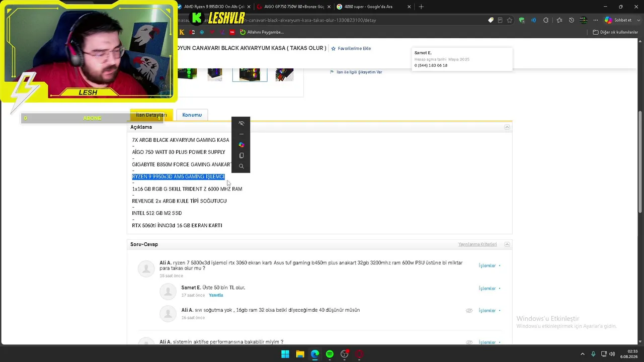Click the blue read aloud icon in toolbar

(x=533, y=20)
